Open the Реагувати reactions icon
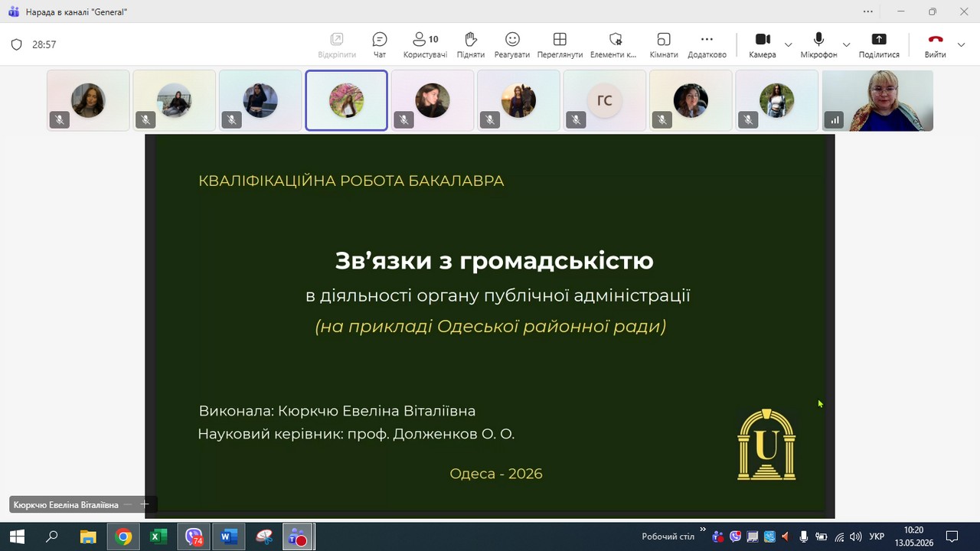The height and width of the screenshot is (551, 980). tap(512, 45)
